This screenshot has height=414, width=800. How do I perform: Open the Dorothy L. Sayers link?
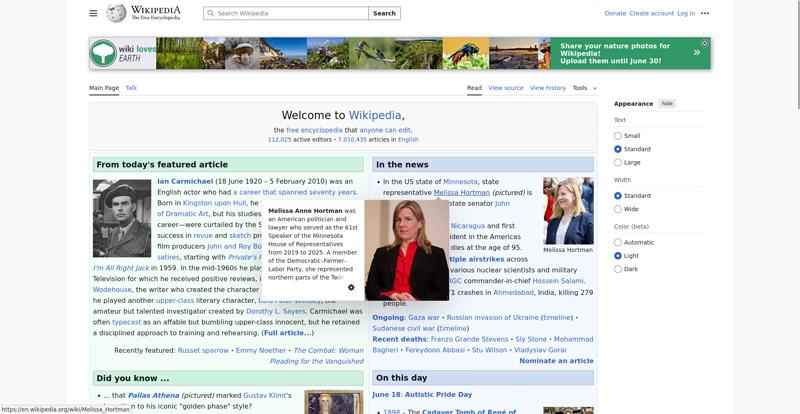click(276, 311)
